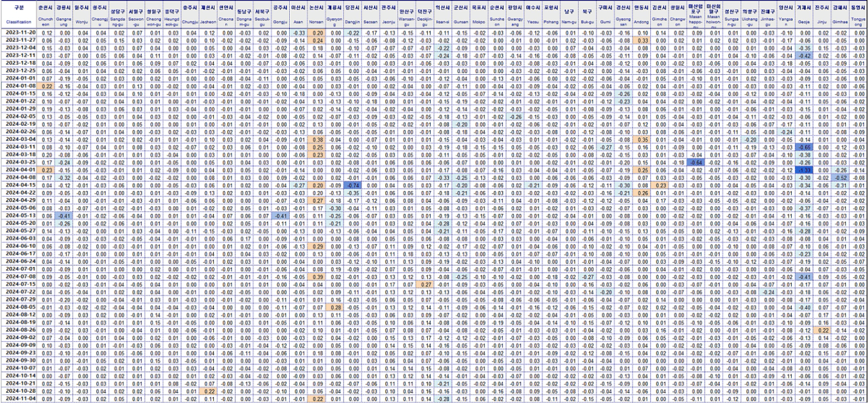Select the 2024-08-26 date row label
Viewport: 868px width, 403px height.
pos(19,329)
